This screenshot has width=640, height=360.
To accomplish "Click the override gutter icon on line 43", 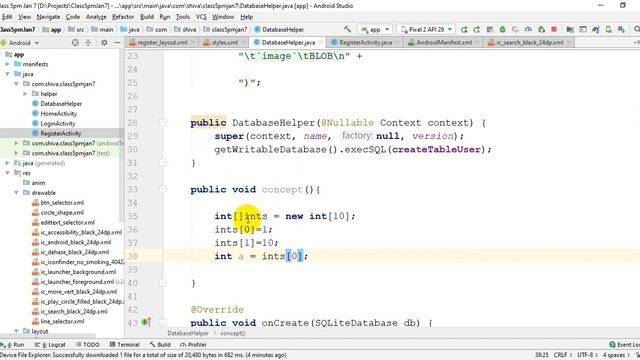I will (146, 322).
